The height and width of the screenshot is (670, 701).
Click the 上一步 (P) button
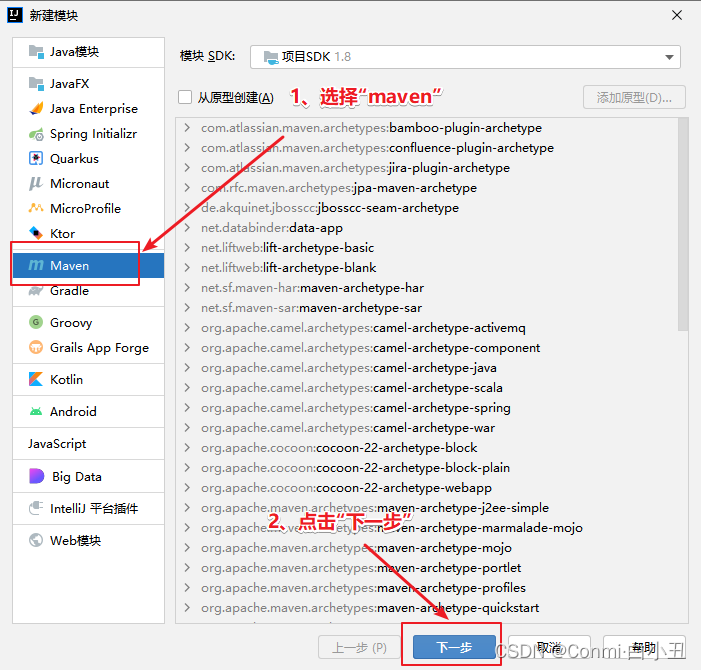click(359, 647)
